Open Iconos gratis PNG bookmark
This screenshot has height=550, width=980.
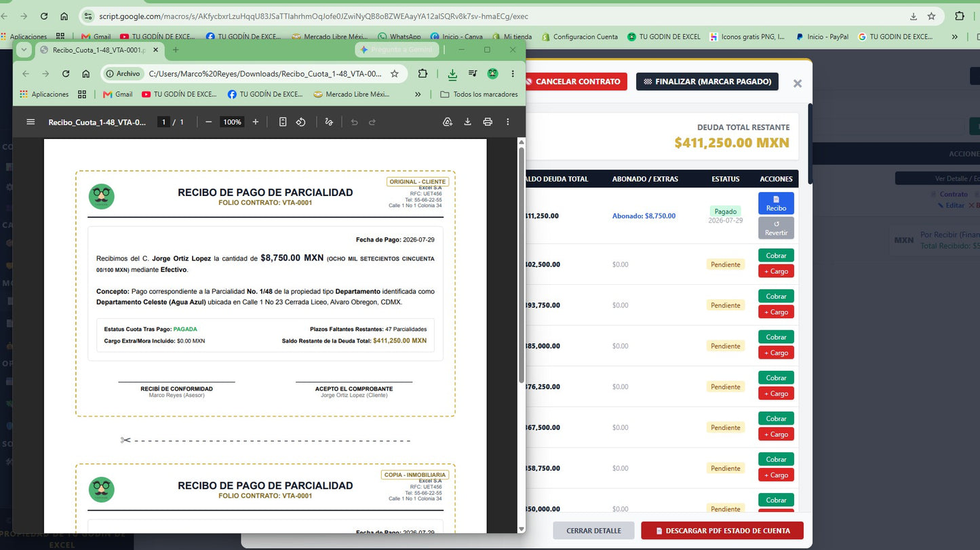coord(747,37)
